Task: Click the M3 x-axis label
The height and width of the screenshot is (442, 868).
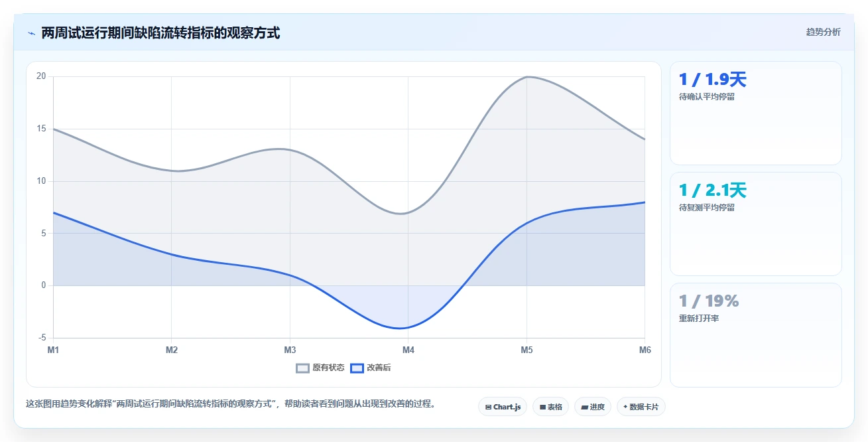Action: [290, 349]
